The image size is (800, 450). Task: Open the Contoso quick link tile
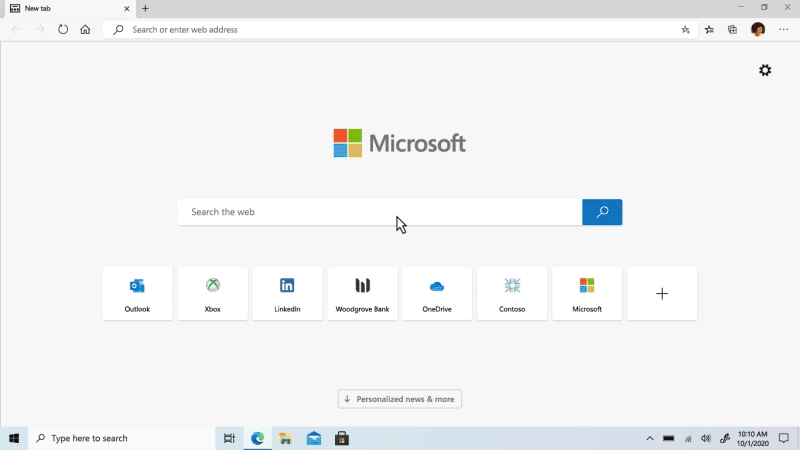pyautogui.click(x=512, y=294)
